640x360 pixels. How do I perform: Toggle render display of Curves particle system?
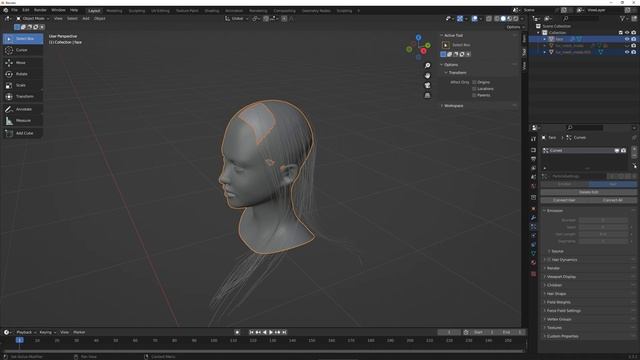pos(623,151)
